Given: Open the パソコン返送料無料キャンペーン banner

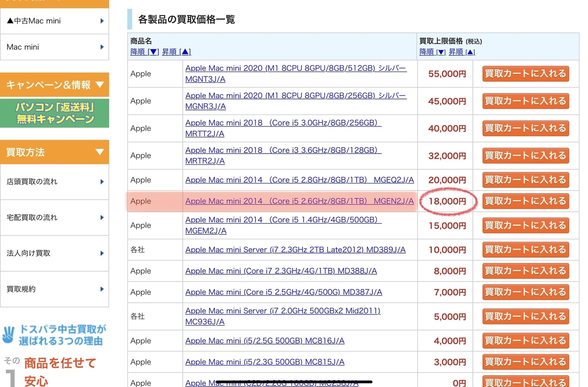Looking at the screenshot, I should pos(54,113).
